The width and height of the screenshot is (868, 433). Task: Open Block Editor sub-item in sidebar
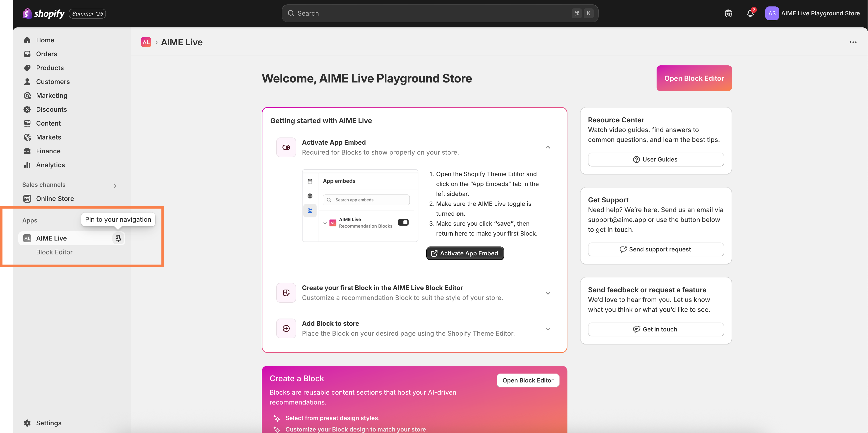[54, 252]
